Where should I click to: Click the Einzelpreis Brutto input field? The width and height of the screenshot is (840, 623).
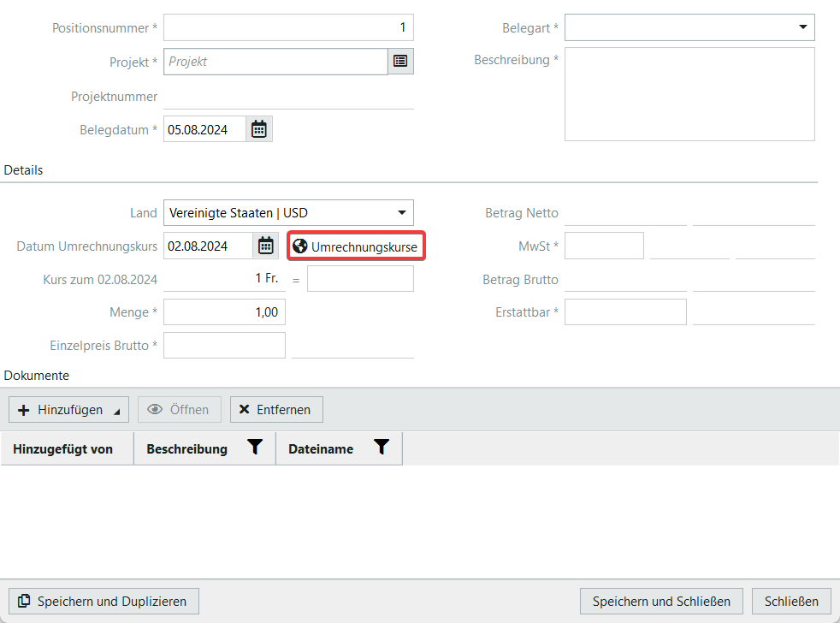coord(224,346)
